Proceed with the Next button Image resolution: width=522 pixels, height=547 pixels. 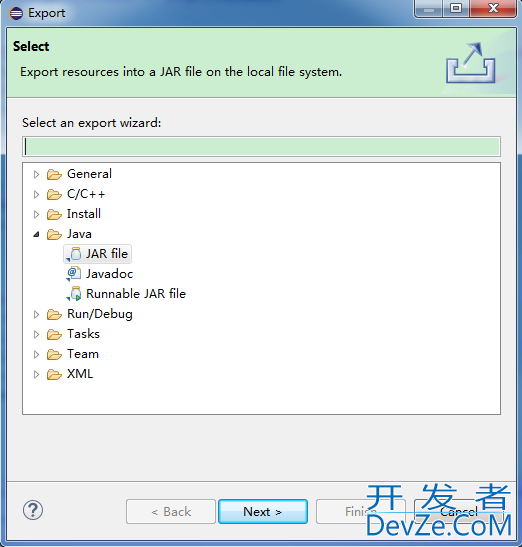click(263, 511)
